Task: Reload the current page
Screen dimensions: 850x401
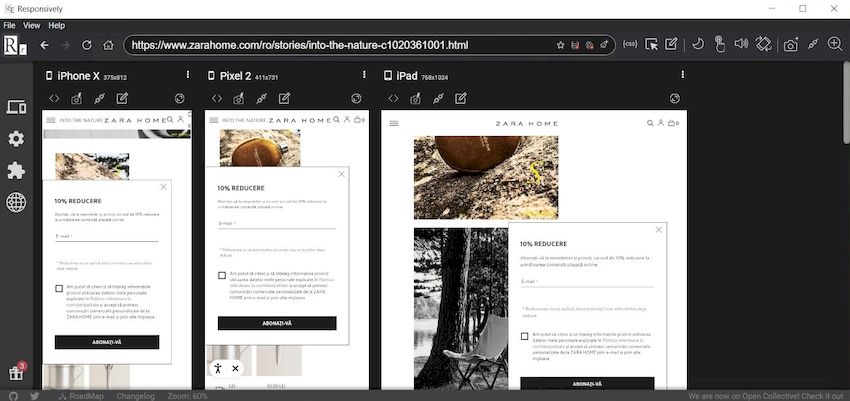Action: 87,45
